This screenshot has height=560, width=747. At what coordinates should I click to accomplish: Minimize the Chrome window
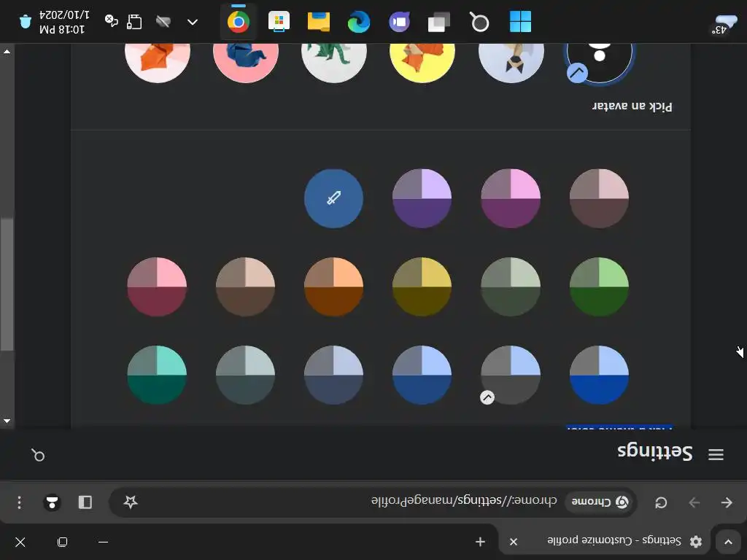click(104, 542)
